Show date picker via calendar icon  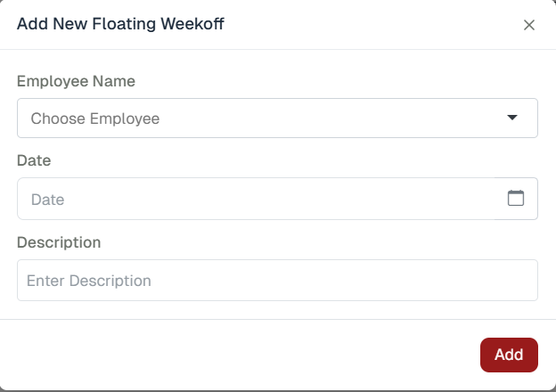[515, 198]
